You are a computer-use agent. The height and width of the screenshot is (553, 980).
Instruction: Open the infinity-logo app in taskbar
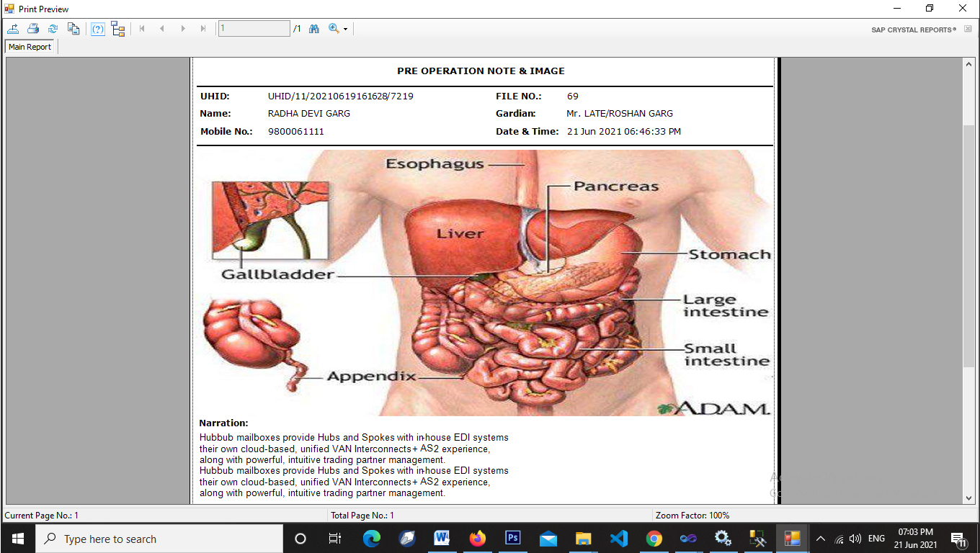click(688, 539)
